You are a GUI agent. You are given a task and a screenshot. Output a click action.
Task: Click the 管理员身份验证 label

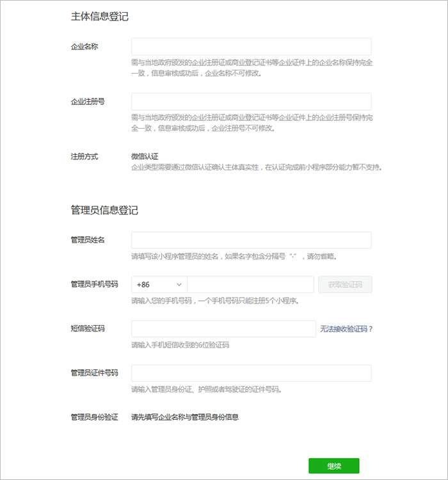coord(94,417)
